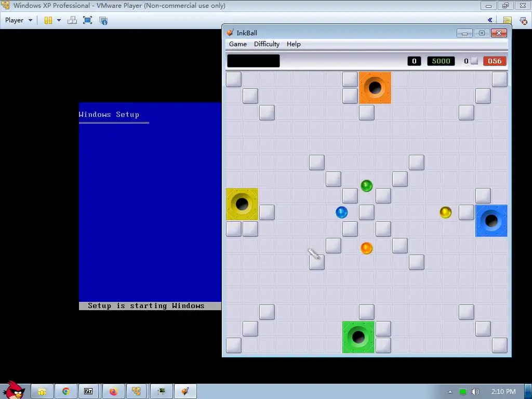Open Firefox from the taskbar
The width and height of the screenshot is (532, 399).
coord(113,392)
